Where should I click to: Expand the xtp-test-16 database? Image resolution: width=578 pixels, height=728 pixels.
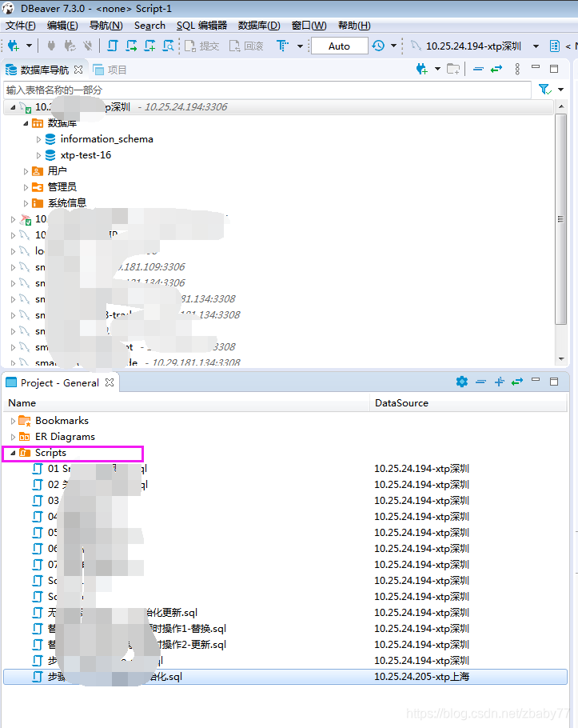coord(38,155)
